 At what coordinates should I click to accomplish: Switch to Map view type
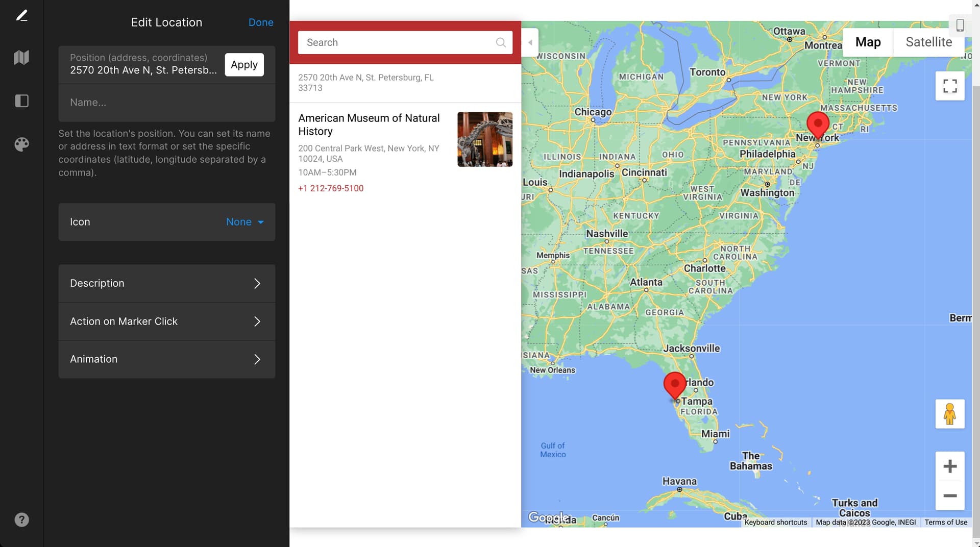click(x=868, y=42)
